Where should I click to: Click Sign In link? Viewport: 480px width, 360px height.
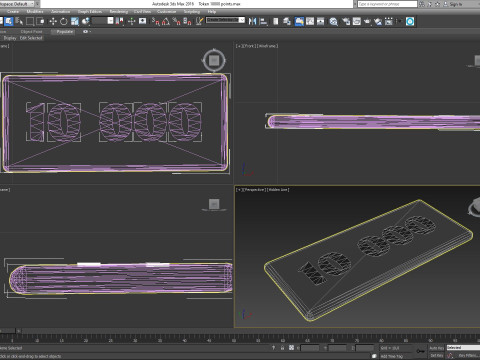tap(456, 4)
